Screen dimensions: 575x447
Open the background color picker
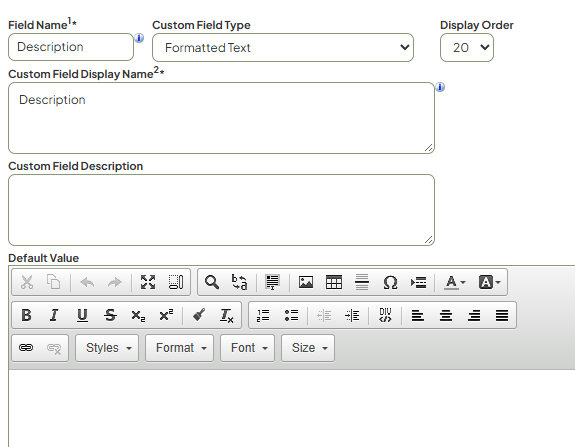(x=489, y=282)
